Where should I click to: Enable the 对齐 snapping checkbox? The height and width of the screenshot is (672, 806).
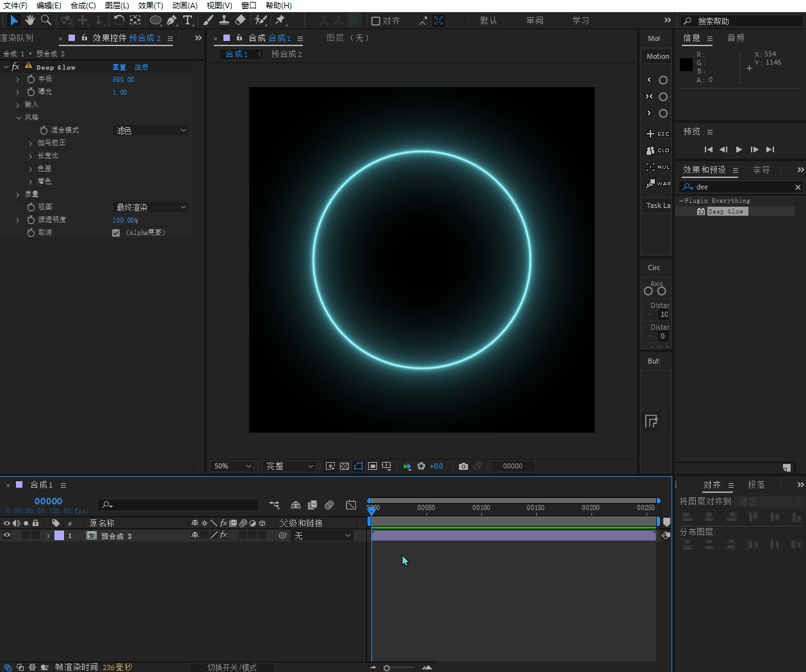pos(376,21)
